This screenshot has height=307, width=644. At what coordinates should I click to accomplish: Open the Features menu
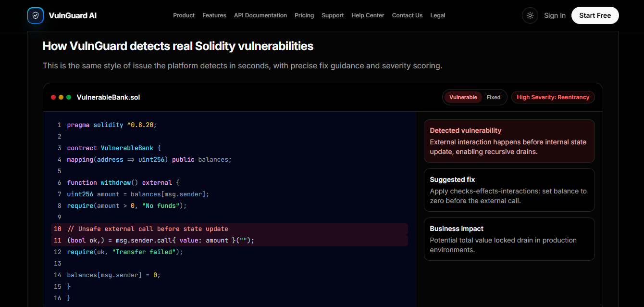coord(214,15)
